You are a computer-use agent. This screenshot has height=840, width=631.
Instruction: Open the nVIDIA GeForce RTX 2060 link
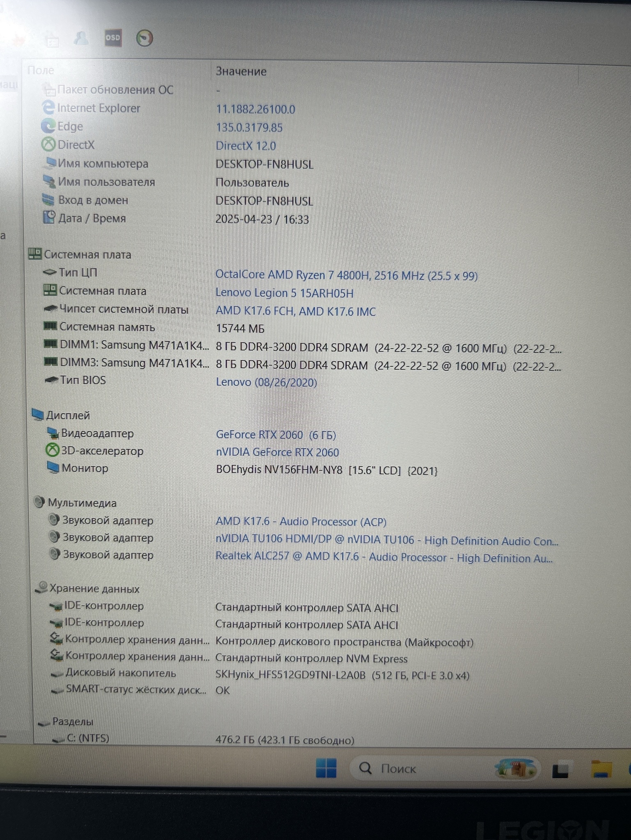277,452
